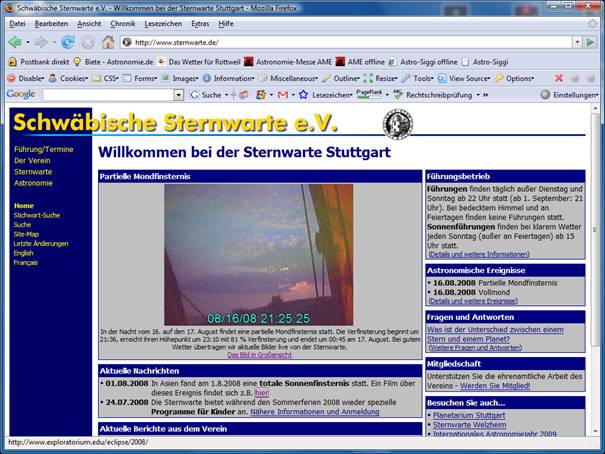Open the Tools dropdown in developer toolbar

coord(418,78)
